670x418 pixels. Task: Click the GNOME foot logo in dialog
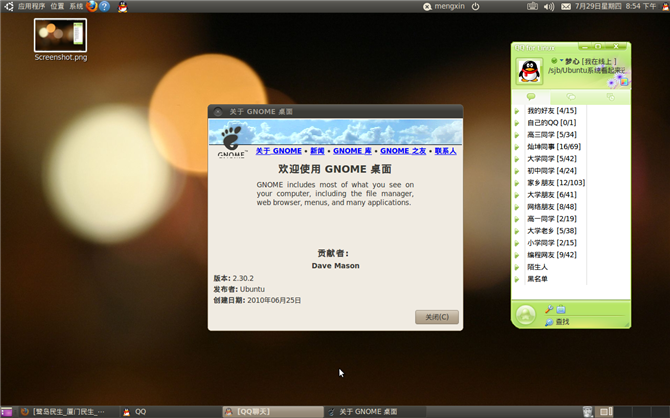(x=231, y=140)
